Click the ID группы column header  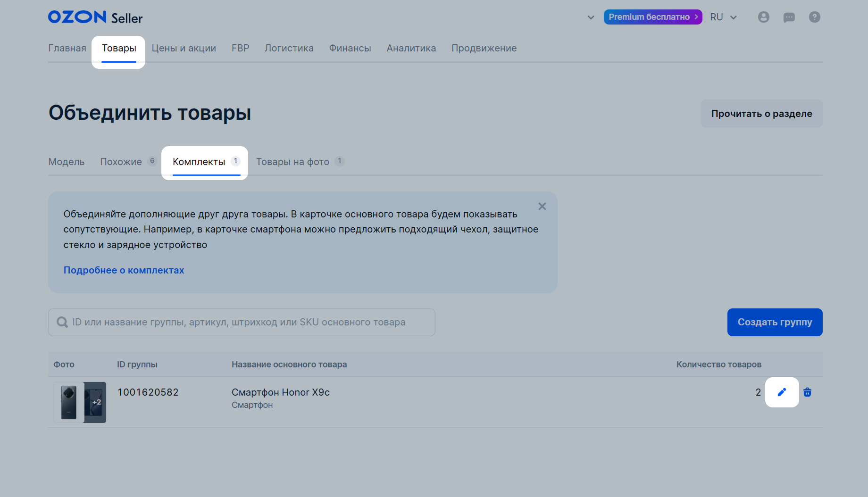(137, 364)
